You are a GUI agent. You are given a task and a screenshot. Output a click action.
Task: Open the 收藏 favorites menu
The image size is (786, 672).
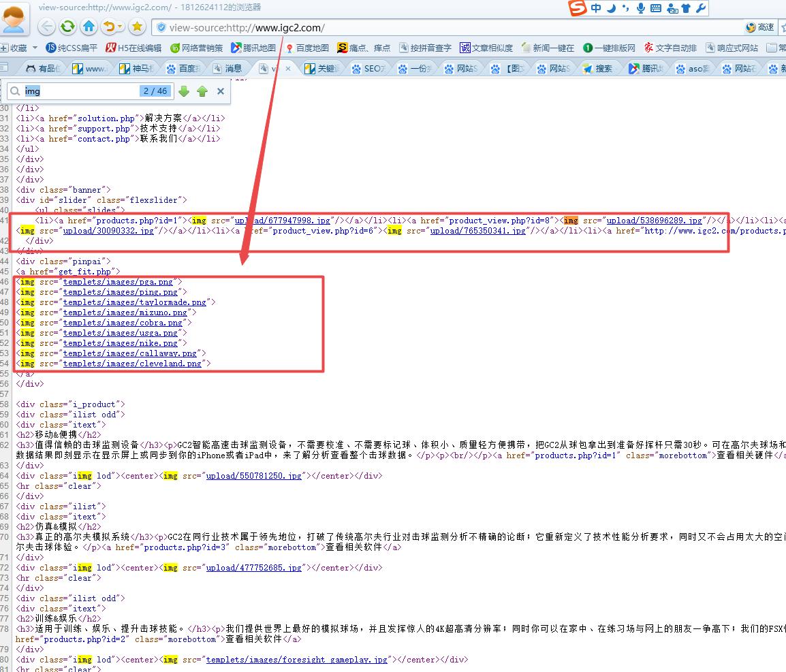point(15,48)
